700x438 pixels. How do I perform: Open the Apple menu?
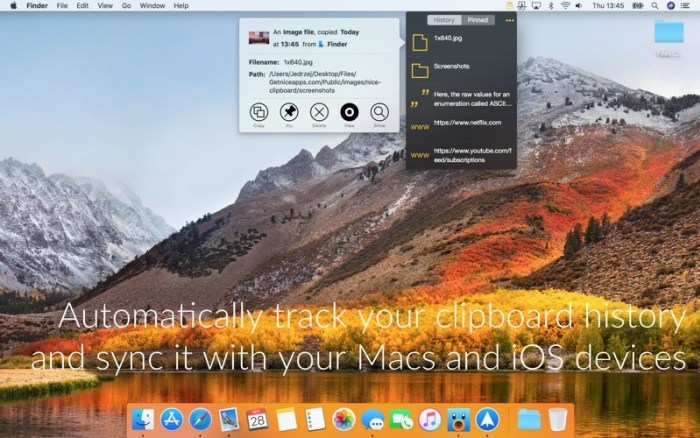13,6
